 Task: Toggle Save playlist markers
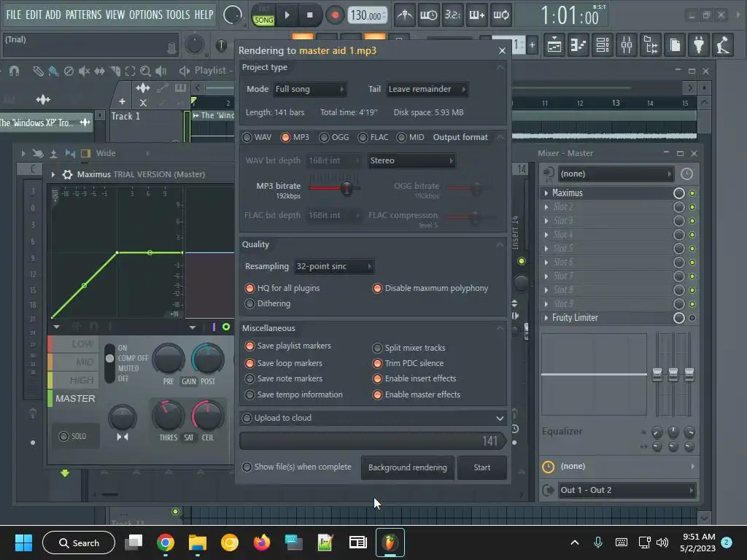[x=287, y=346]
